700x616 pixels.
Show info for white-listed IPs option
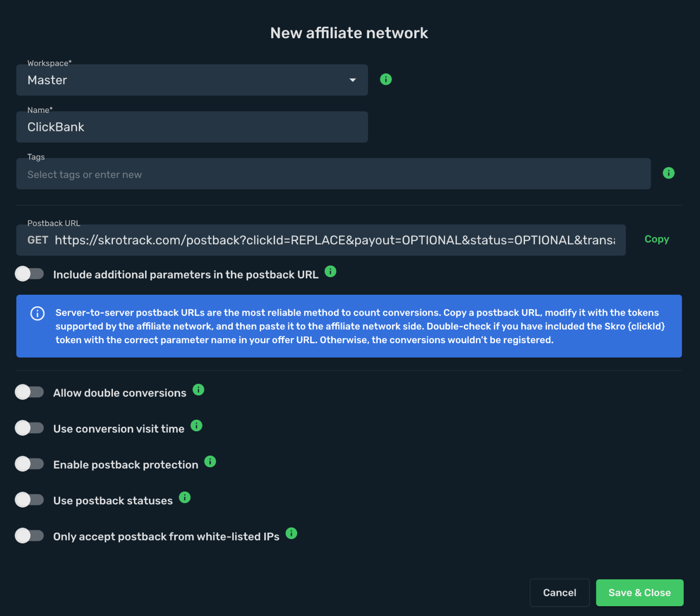291,533
